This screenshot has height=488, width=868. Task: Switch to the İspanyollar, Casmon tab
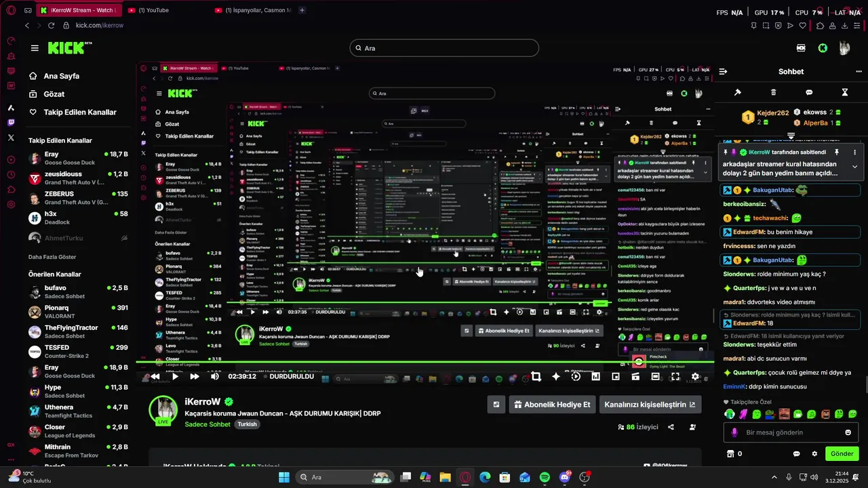pos(253,10)
